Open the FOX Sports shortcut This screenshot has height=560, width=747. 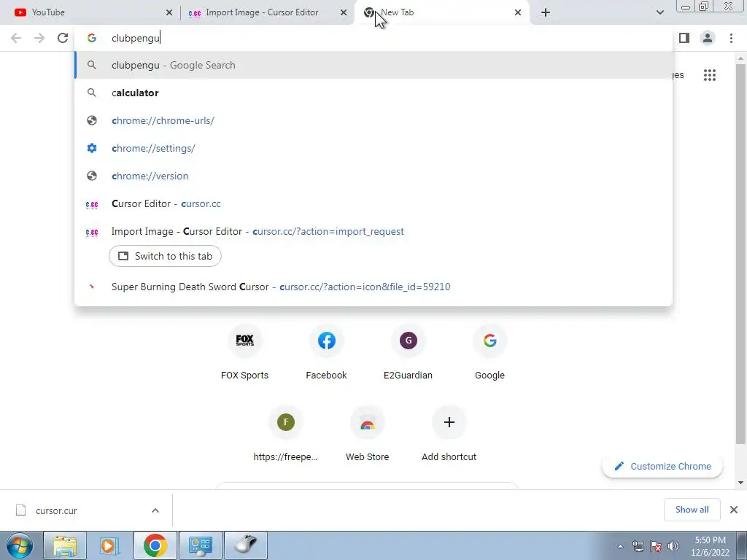(244, 353)
